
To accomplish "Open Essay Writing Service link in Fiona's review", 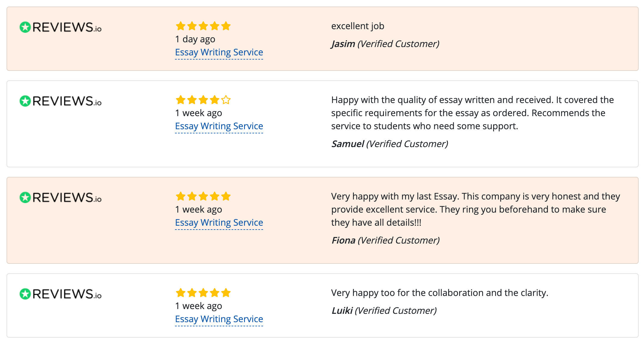I will (219, 223).
